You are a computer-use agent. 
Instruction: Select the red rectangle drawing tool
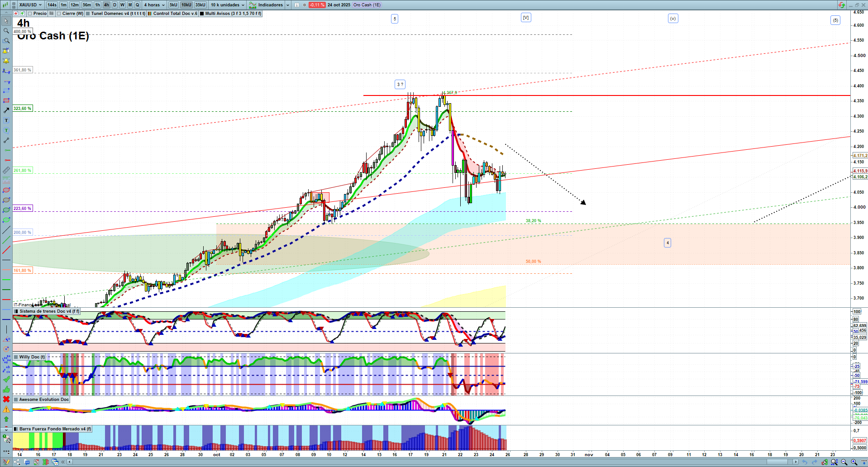coord(6,100)
